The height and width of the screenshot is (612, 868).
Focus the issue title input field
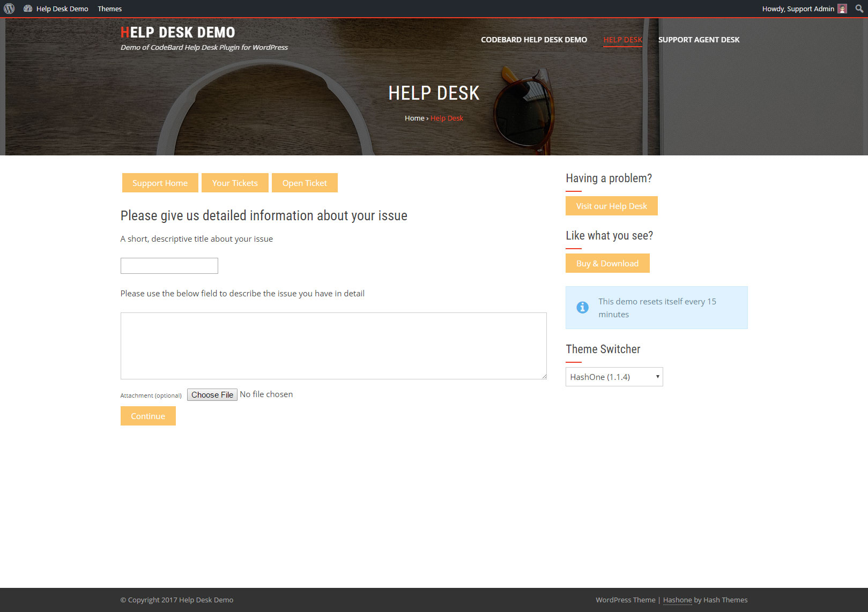click(169, 266)
